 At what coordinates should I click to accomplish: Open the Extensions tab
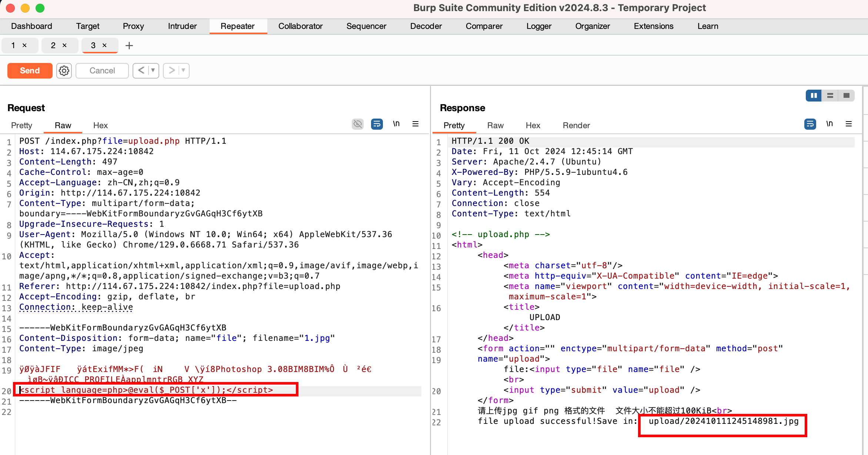click(654, 26)
